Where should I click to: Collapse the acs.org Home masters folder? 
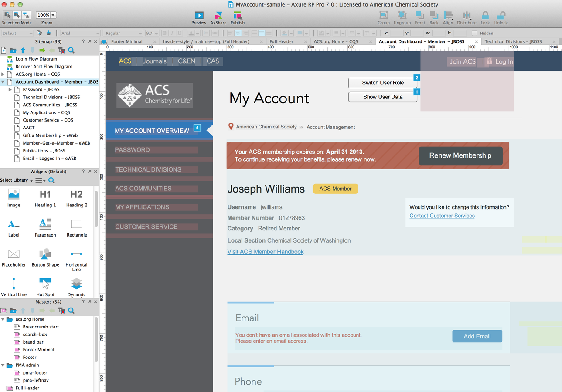coord(3,319)
